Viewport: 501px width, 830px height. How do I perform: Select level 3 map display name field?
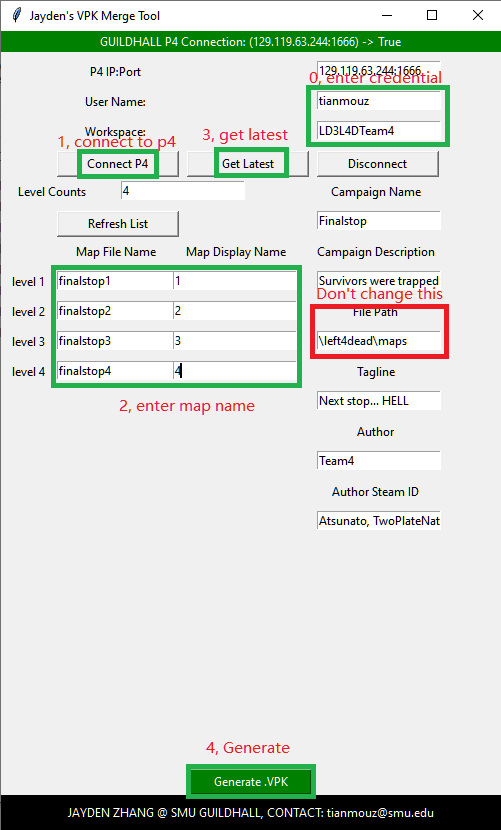point(235,341)
